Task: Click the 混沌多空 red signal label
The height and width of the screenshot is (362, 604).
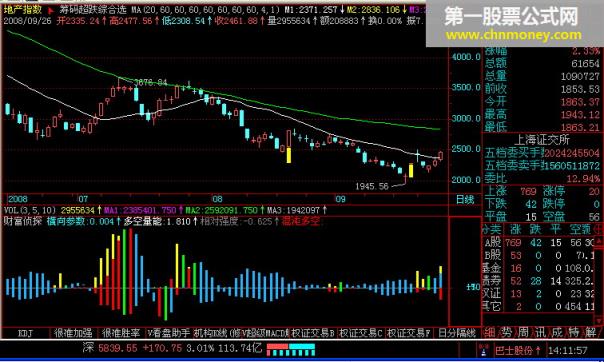Action: 300,221
